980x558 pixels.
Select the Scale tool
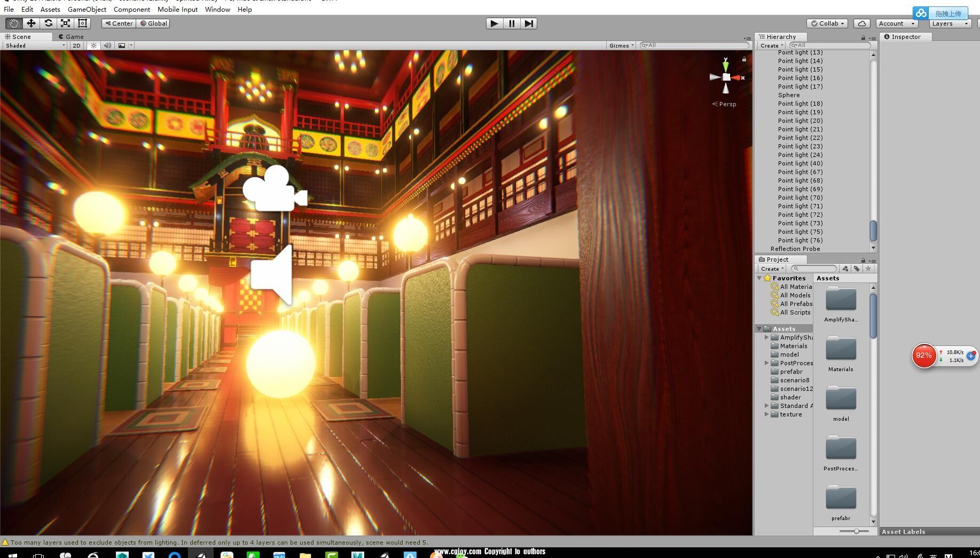[65, 23]
